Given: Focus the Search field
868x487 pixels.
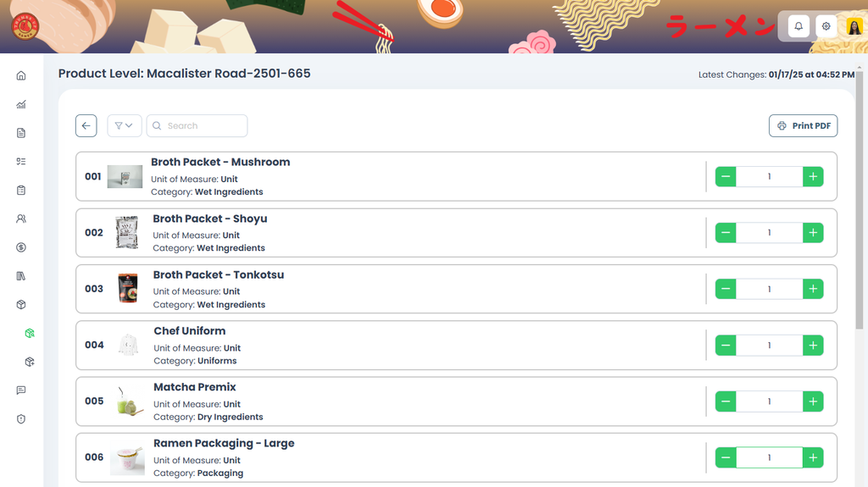Looking at the screenshot, I should [x=197, y=125].
